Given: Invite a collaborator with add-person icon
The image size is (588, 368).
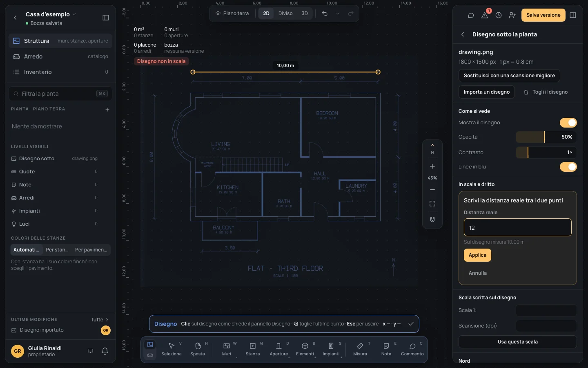Looking at the screenshot, I should click(512, 15).
